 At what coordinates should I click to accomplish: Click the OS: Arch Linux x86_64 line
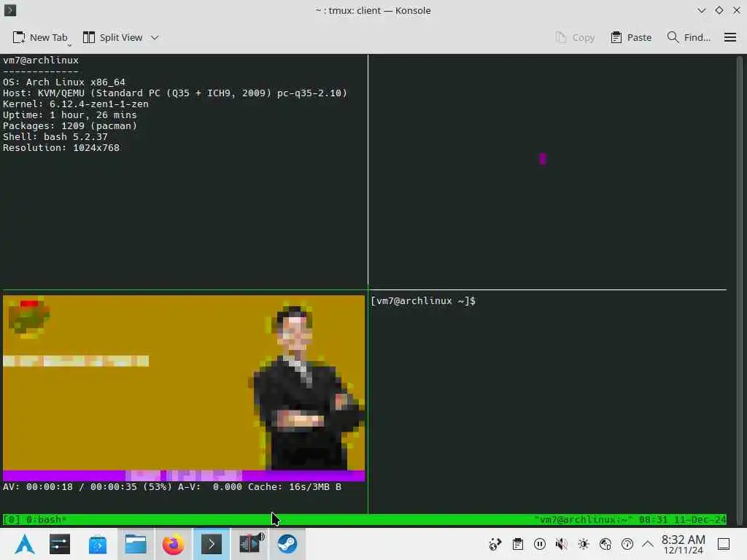point(64,82)
